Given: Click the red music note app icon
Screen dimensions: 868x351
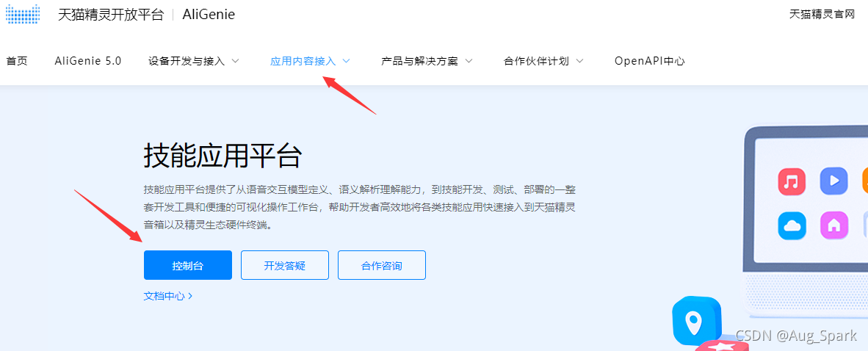Looking at the screenshot, I should (792, 181).
